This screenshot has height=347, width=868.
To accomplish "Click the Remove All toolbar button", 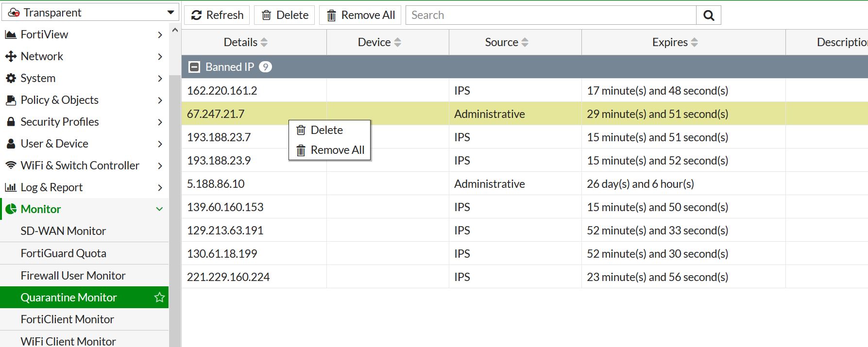I will click(x=360, y=15).
